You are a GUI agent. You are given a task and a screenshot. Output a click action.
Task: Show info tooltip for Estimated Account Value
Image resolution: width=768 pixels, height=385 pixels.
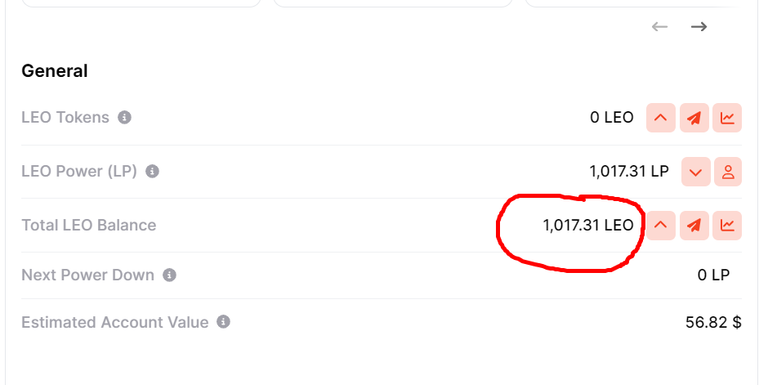click(x=223, y=322)
